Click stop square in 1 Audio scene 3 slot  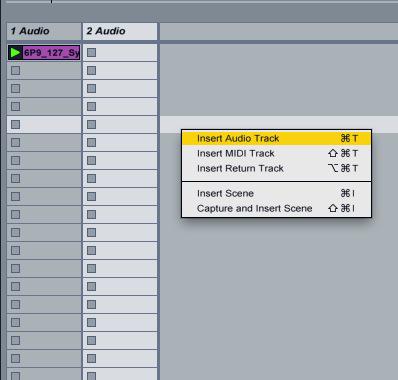pyautogui.click(x=15, y=88)
